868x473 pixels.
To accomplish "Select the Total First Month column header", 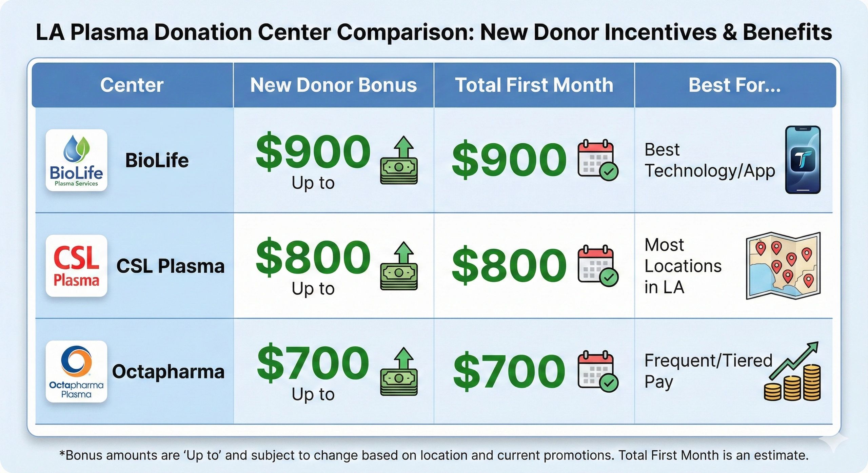I will click(x=534, y=85).
